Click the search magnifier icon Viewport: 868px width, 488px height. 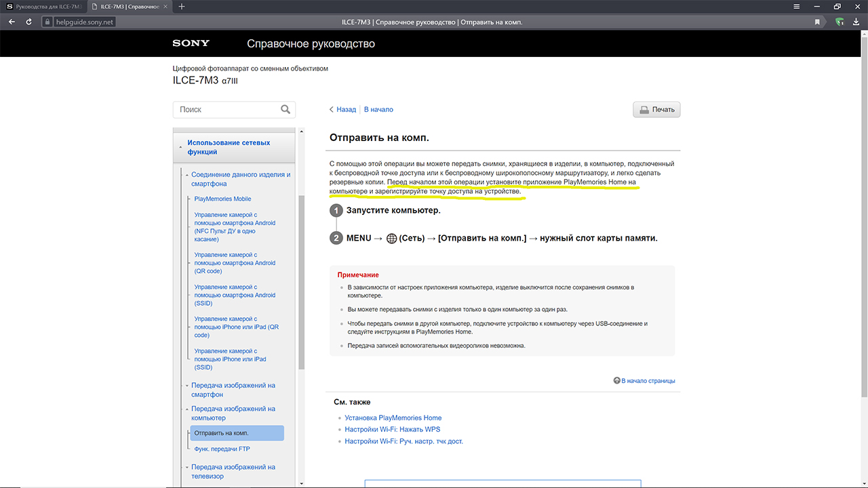click(x=286, y=109)
